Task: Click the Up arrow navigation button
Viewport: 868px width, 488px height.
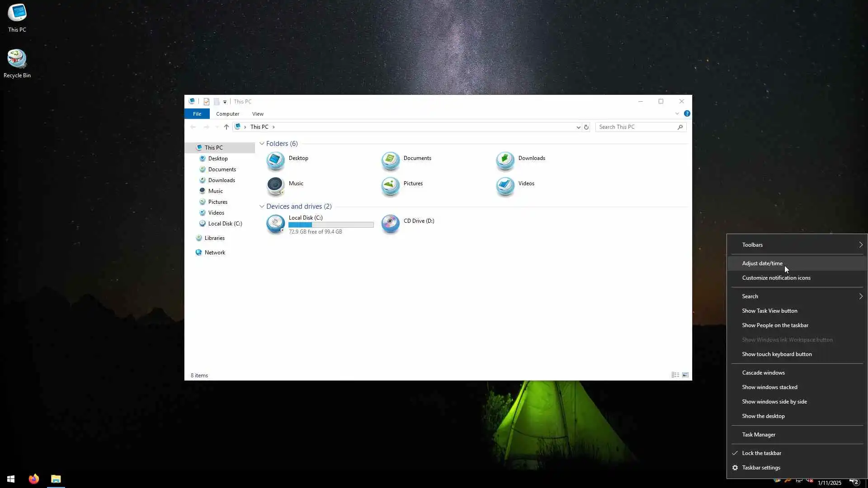Action: tap(226, 127)
